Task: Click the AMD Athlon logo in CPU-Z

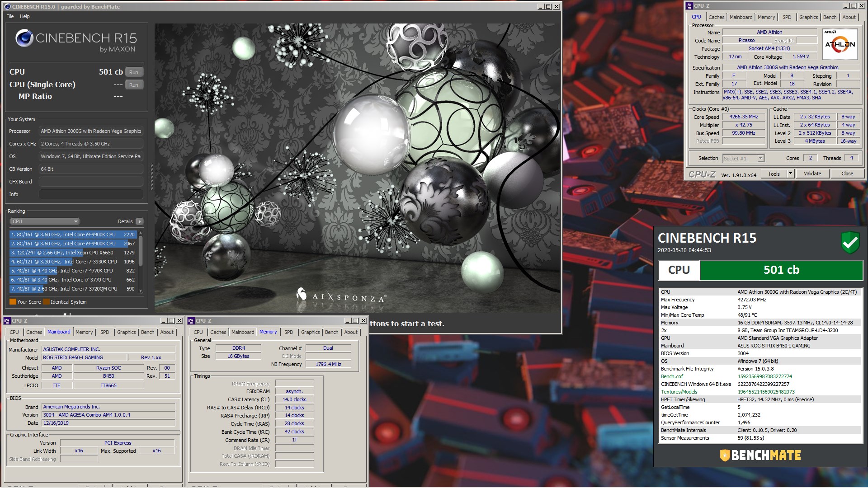Action: pyautogui.click(x=840, y=44)
